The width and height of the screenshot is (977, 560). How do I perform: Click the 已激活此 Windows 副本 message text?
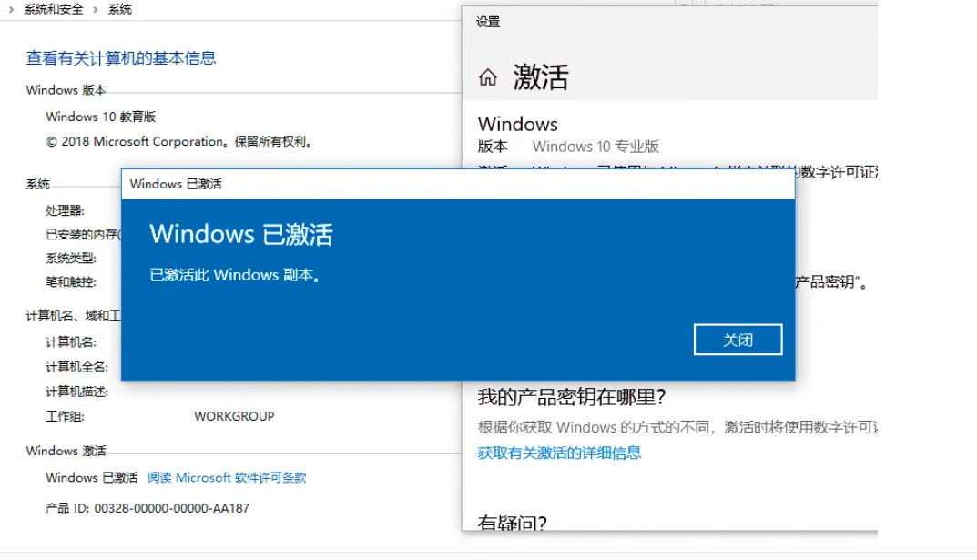coord(236,275)
